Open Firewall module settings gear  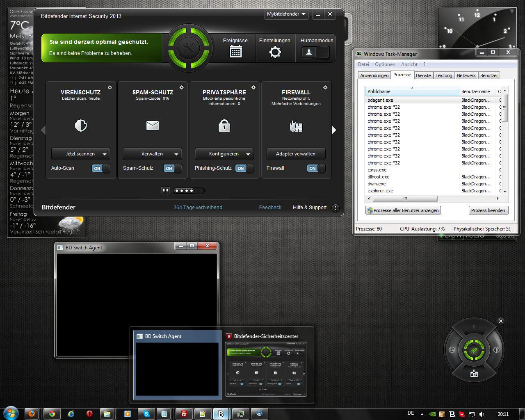pyautogui.click(x=325, y=87)
